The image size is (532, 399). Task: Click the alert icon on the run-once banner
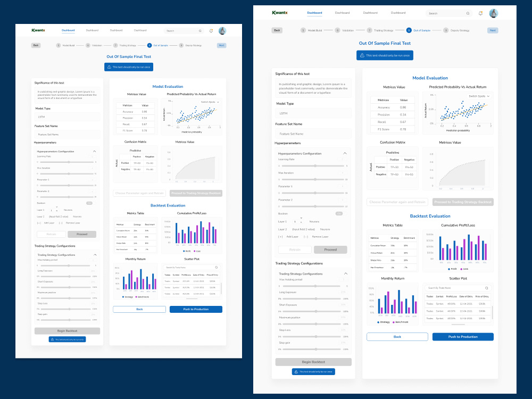(361, 55)
